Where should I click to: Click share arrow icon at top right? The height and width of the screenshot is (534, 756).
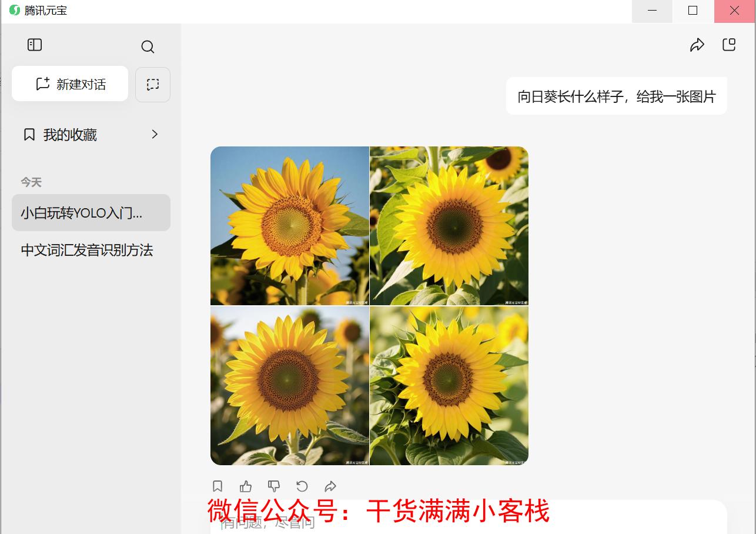point(697,45)
